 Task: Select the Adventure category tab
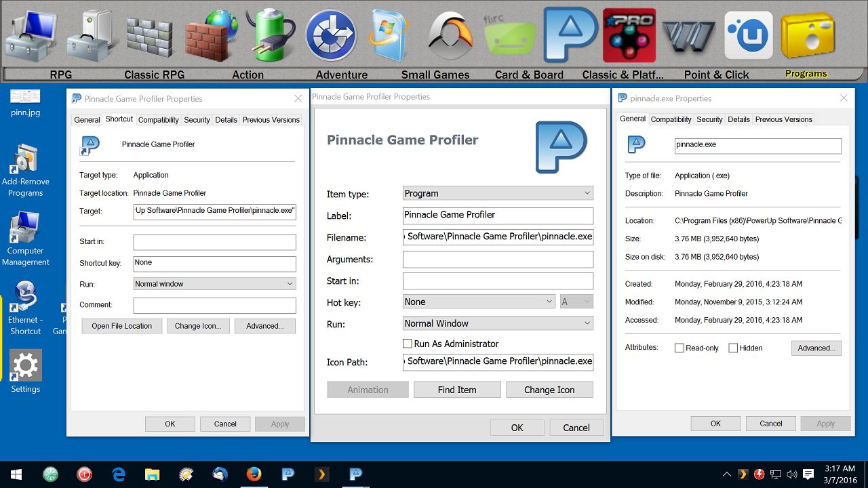342,75
